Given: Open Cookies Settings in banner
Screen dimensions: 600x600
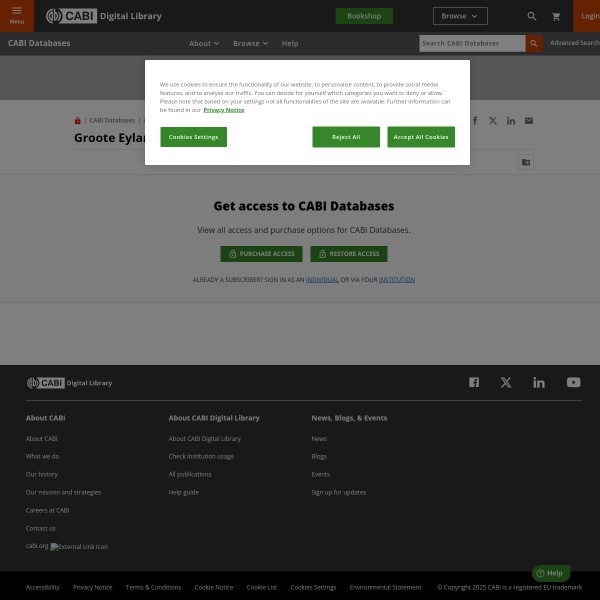Looking at the screenshot, I should click(193, 137).
